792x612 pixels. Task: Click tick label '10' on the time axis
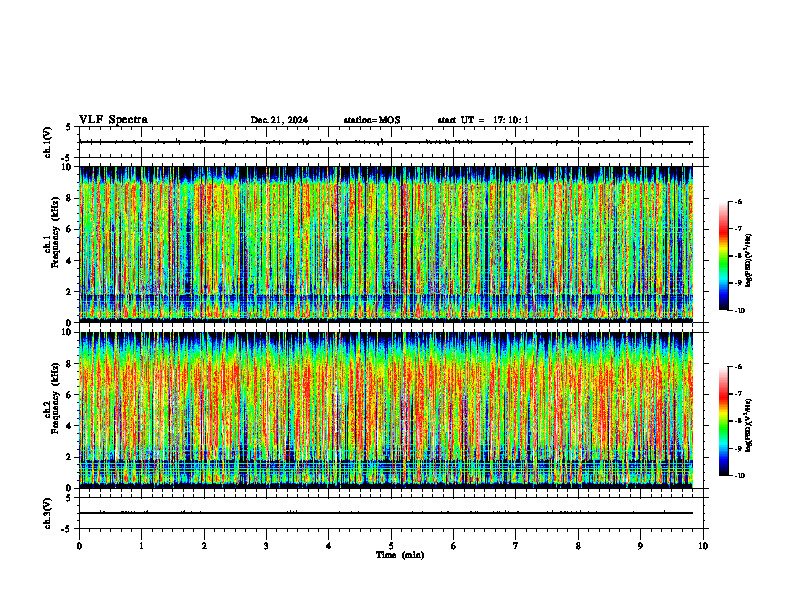tap(703, 546)
